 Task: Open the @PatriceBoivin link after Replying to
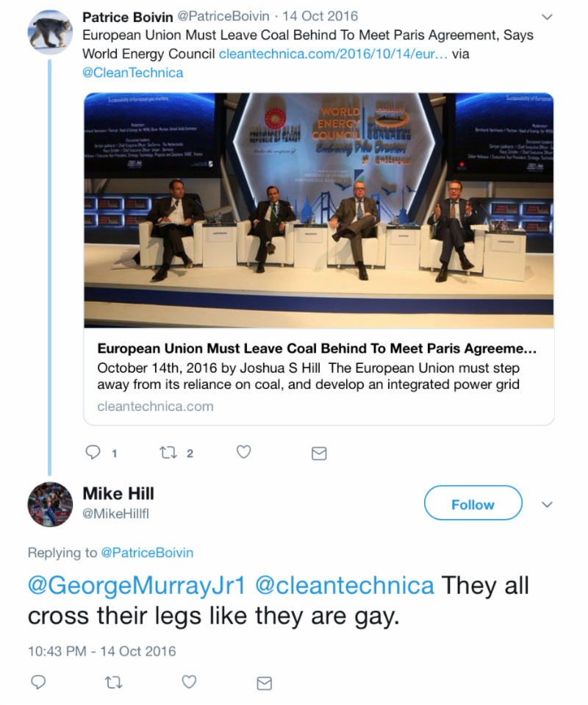[147, 553]
